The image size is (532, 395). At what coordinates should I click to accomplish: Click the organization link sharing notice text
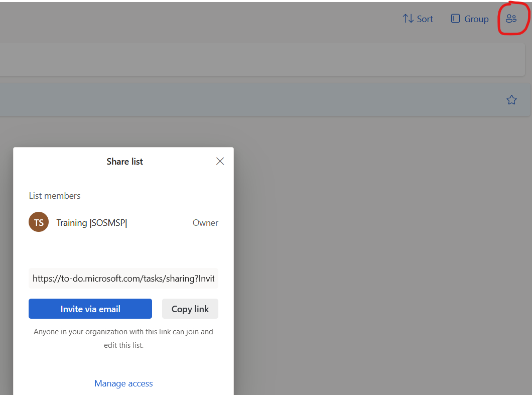pos(123,338)
